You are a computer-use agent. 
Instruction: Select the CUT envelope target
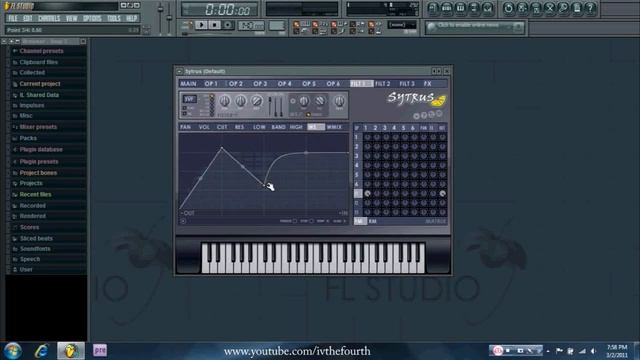tap(222, 127)
